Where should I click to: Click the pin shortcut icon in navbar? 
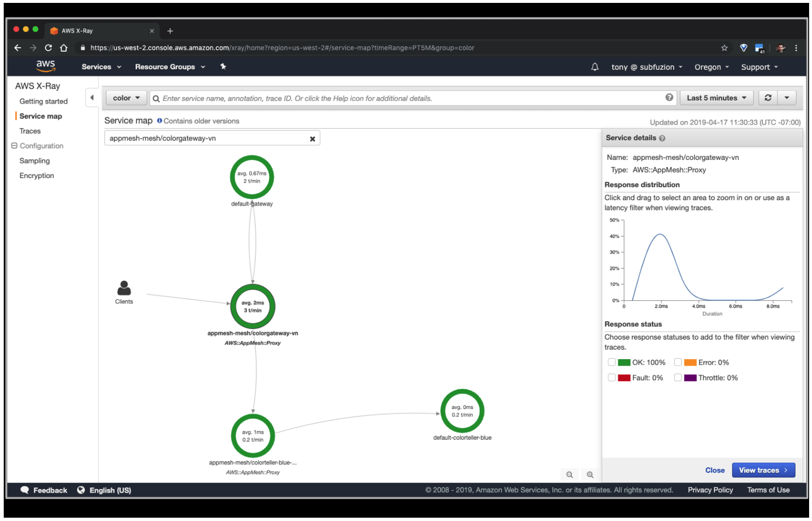(x=223, y=67)
